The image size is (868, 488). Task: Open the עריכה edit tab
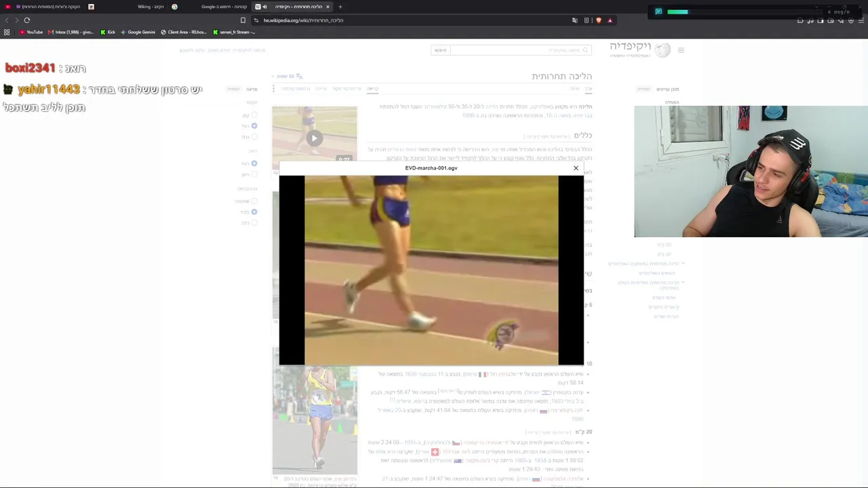[321, 89]
